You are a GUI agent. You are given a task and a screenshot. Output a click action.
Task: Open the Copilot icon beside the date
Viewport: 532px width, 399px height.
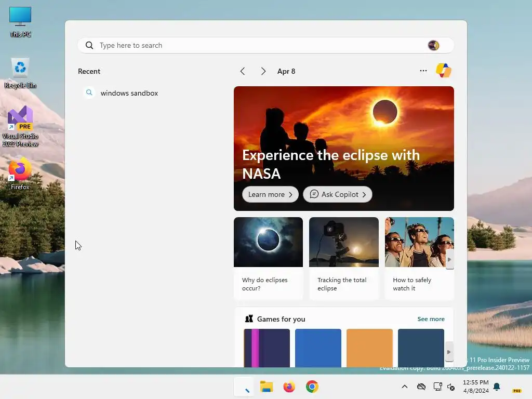pyautogui.click(x=444, y=71)
